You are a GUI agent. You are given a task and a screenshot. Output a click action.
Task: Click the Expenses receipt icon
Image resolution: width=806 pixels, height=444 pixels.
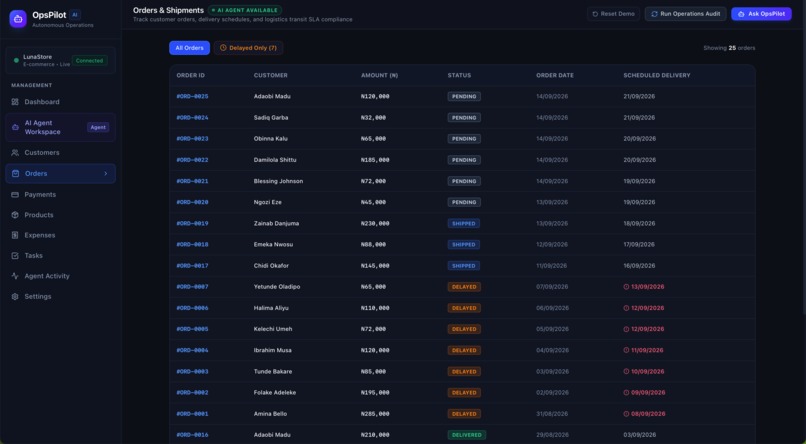pyautogui.click(x=15, y=235)
